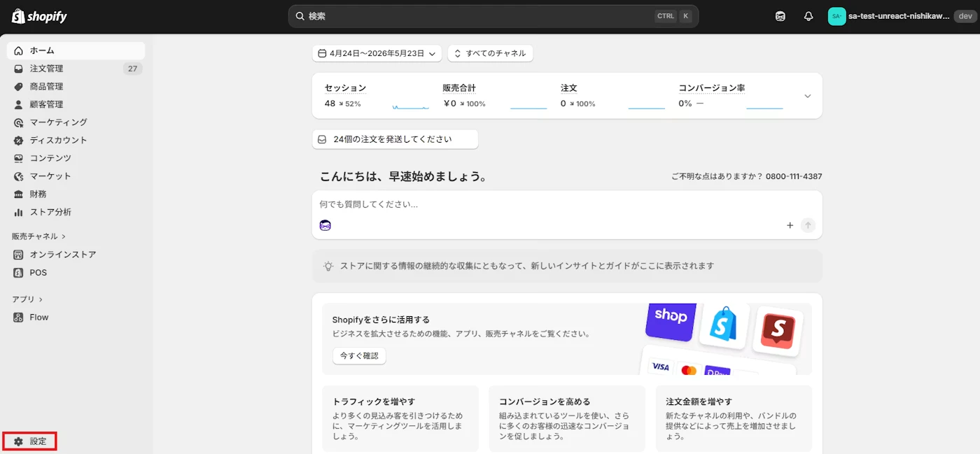This screenshot has width=980, height=454.
Task: Open the 注文金額を増やす card
Action: click(x=734, y=418)
